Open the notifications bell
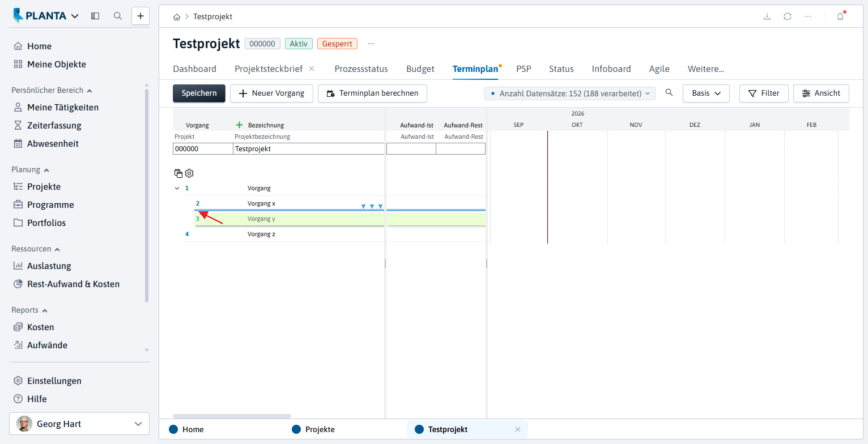 point(840,16)
